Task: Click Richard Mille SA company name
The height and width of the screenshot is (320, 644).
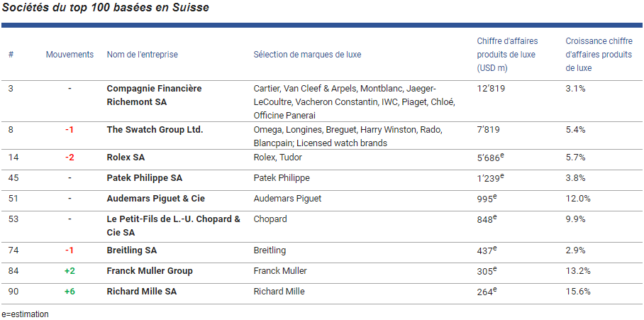Action: (142, 292)
